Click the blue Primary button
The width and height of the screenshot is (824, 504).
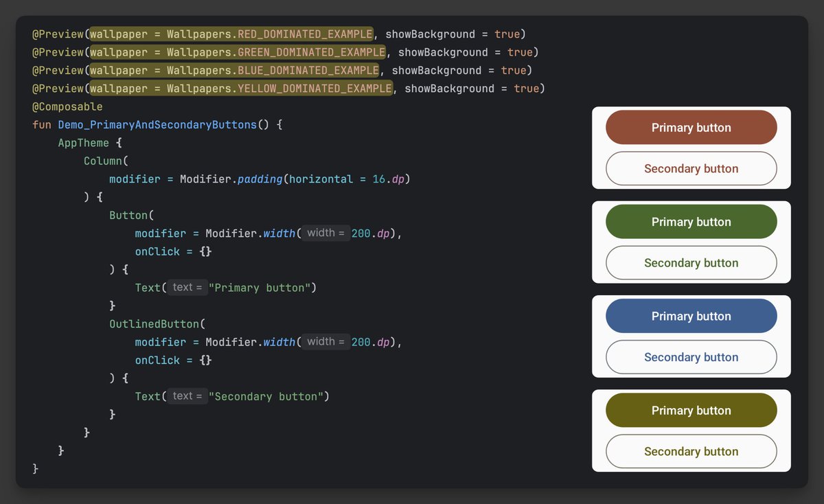[691, 316]
